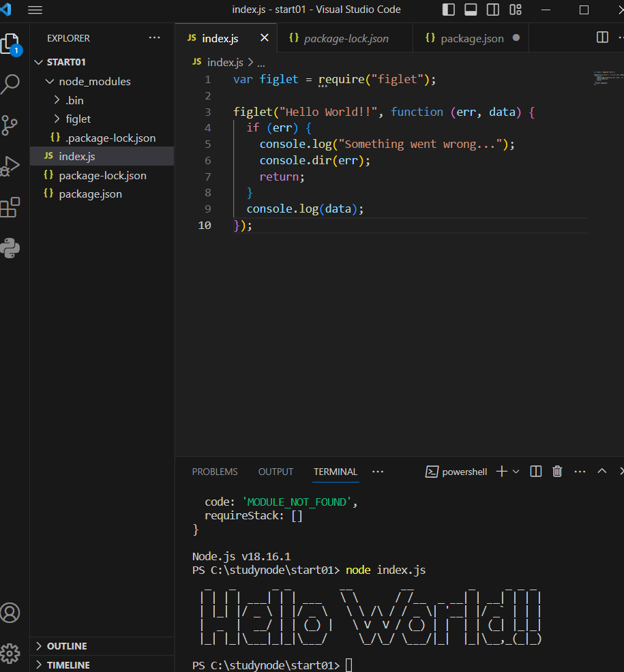
Task: Toggle bottom panel layout icon
Action: [x=471, y=10]
